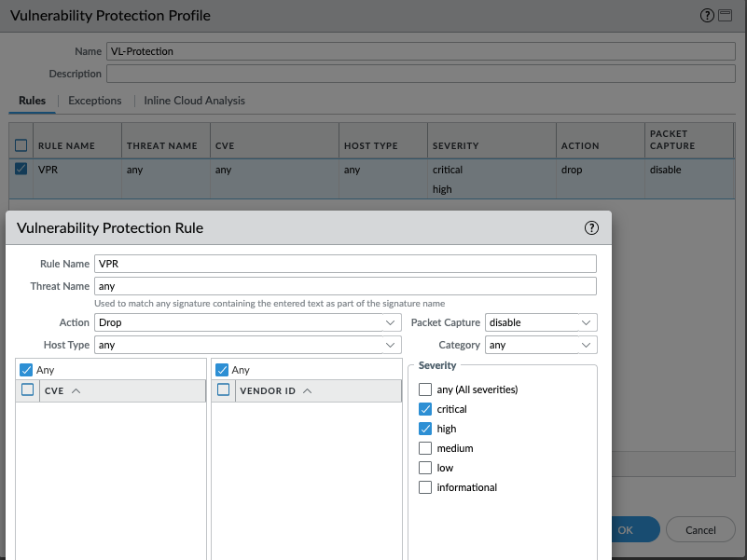Click the profile Description field

click(x=421, y=74)
